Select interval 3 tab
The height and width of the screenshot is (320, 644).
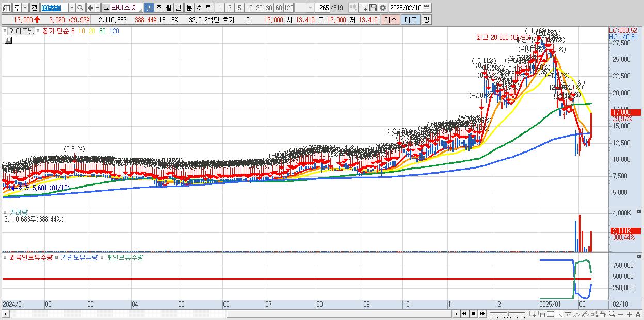[x=229, y=8]
